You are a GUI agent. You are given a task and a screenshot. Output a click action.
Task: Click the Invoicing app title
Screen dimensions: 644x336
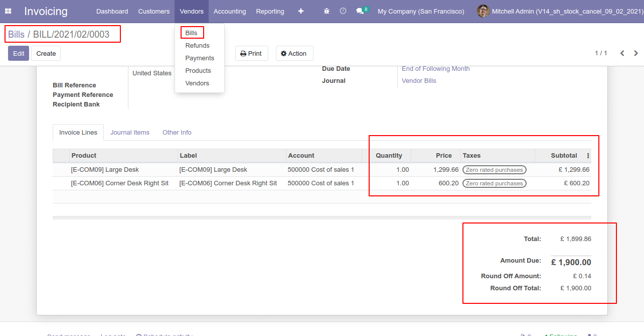click(46, 11)
